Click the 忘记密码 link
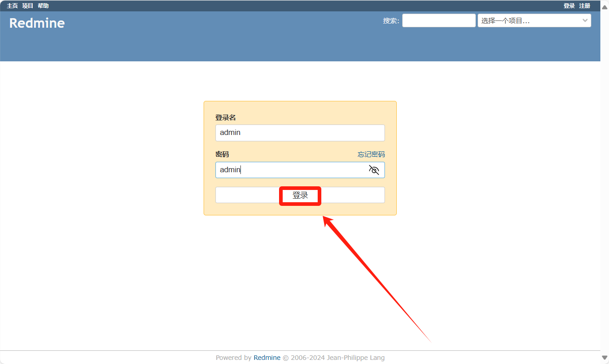Image resolution: width=609 pixels, height=364 pixels. (371, 155)
